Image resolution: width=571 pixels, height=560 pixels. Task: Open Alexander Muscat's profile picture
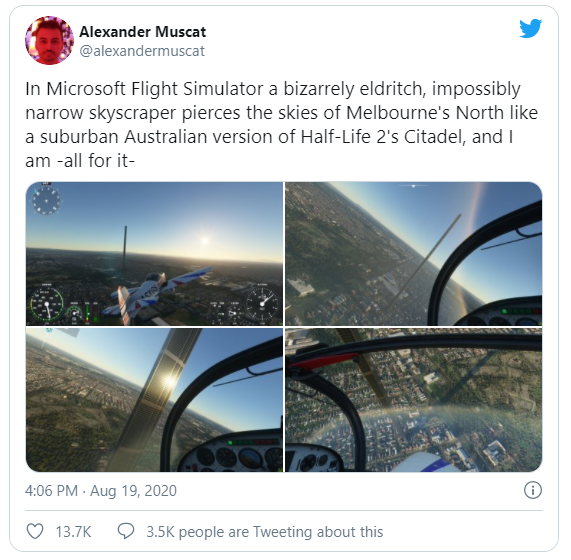pos(49,40)
